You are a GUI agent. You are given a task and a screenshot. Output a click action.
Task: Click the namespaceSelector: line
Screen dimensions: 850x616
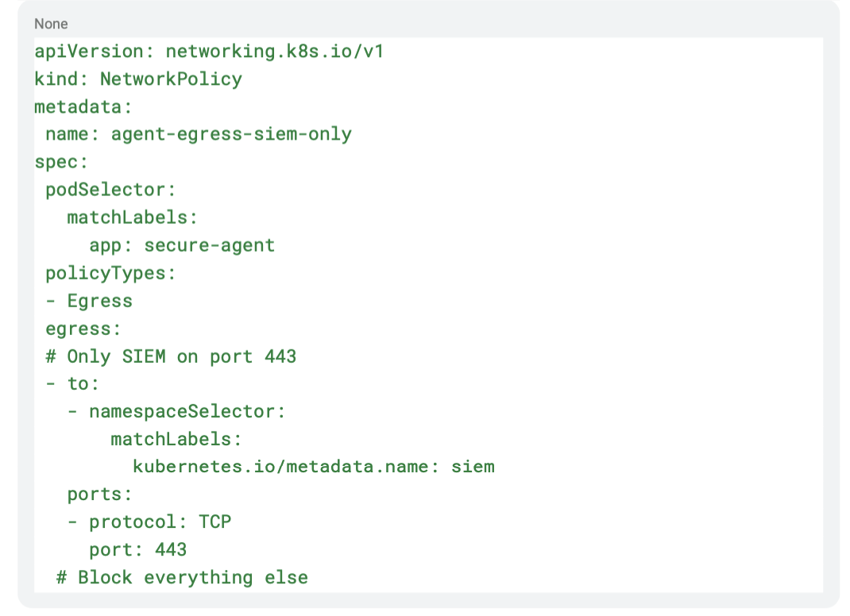176,412
